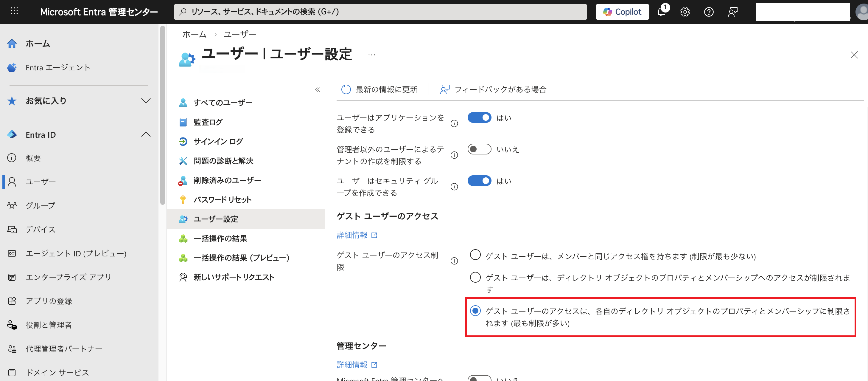Open the app launcher grid icon
The width and height of the screenshot is (868, 381).
[14, 11]
